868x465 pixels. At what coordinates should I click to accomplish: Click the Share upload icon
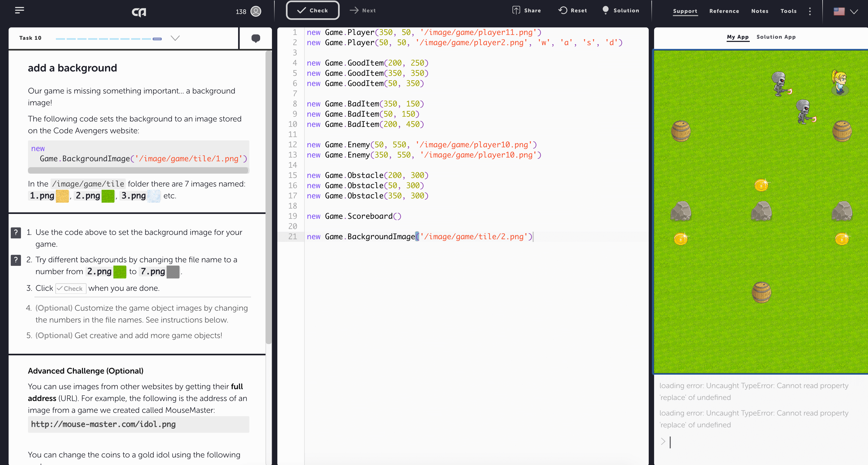(x=516, y=10)
